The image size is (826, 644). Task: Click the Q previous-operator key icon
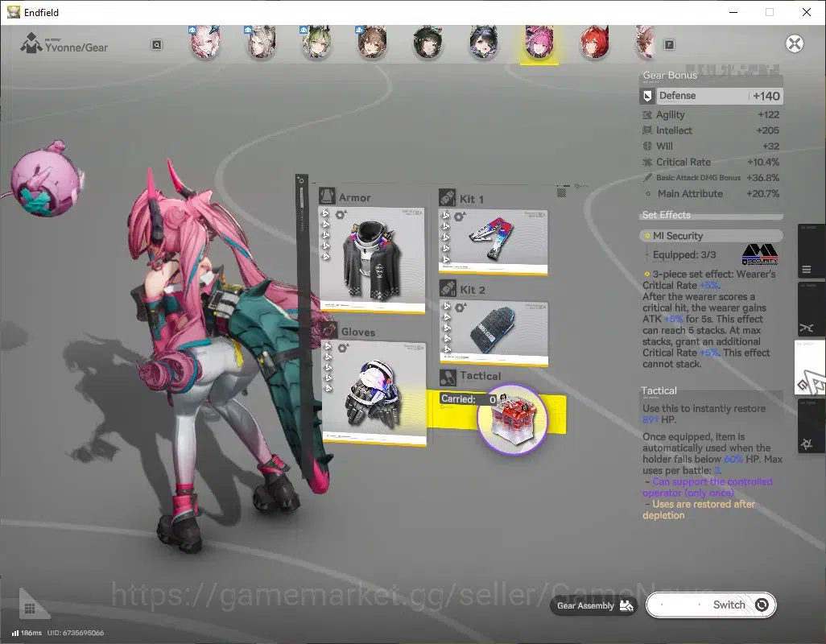[156, 45]
